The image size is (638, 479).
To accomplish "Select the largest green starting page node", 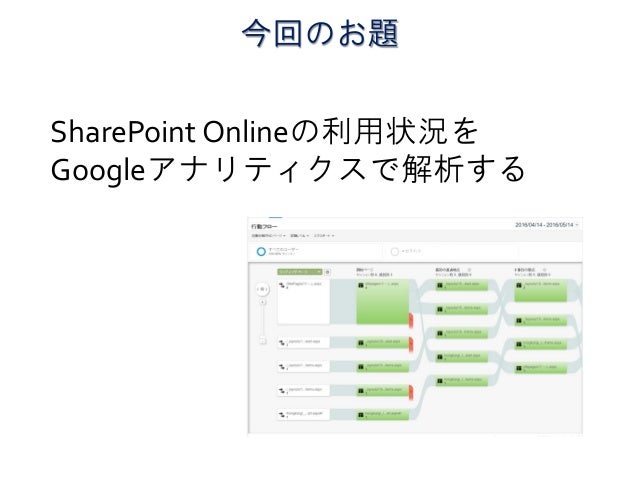I will 382,302.
